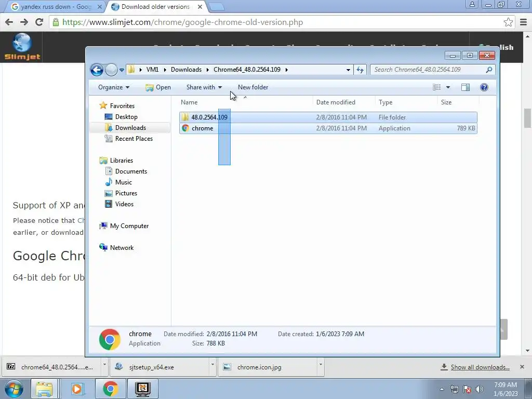The width and height of the screenshot is (532, 399).
Task: Open view options dropdown arrow
Action: pyautogui.click(x=448, y=87)
